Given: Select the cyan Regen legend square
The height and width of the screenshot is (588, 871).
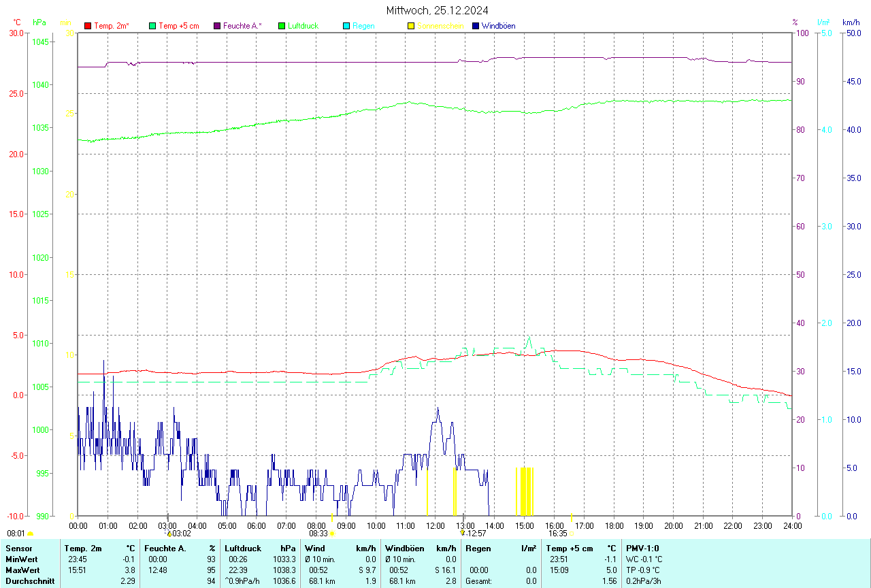Looking at the screenshot, I should coord(346,26).
